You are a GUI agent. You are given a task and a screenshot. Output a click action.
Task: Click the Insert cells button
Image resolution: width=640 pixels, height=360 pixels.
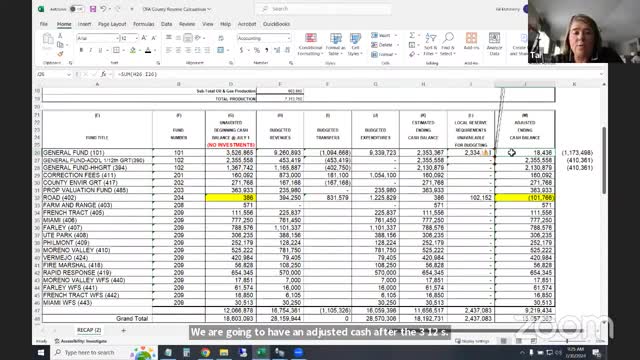[381, 36]
